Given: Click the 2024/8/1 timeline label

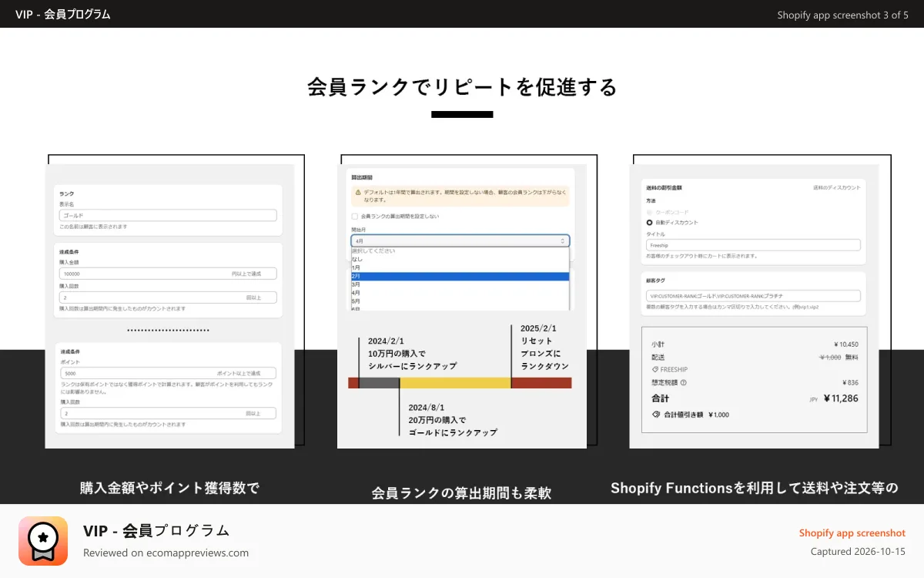Looking at the screenshot, I should pyautogui.click(x=427, y=407).
